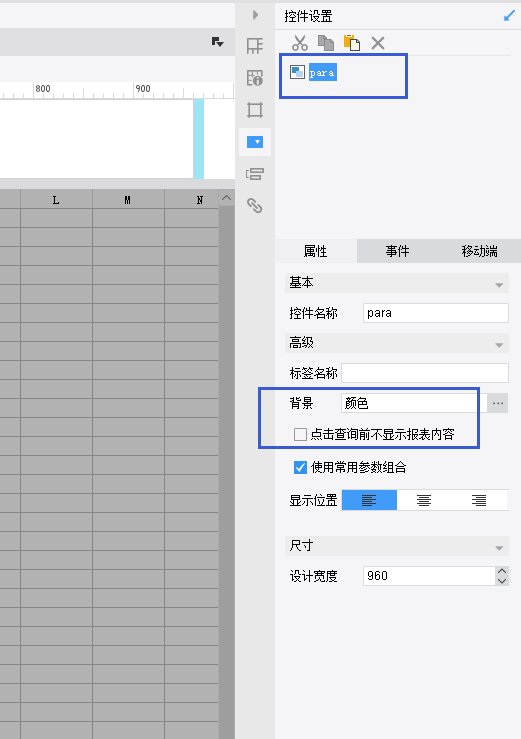The height and width of the screenshot is (739, 521).
Task: Uncheck 使用常用参数组合 checkbox
Action: point(300,467)
